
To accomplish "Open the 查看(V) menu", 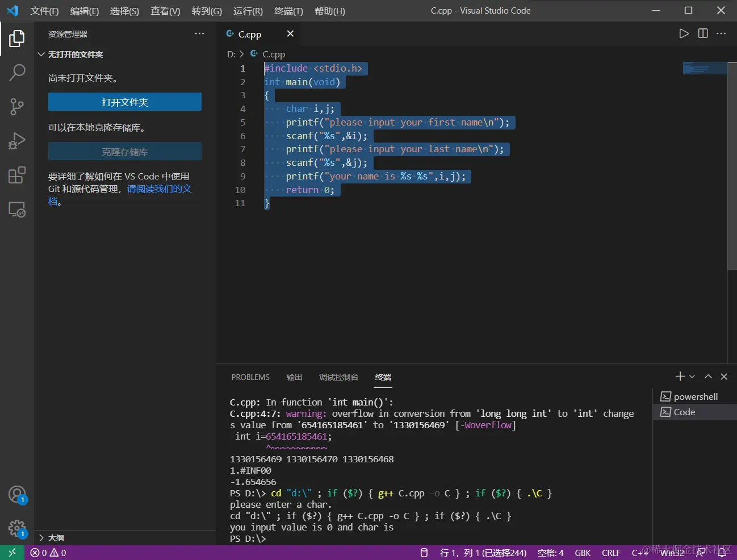I will tap(165, 11).
